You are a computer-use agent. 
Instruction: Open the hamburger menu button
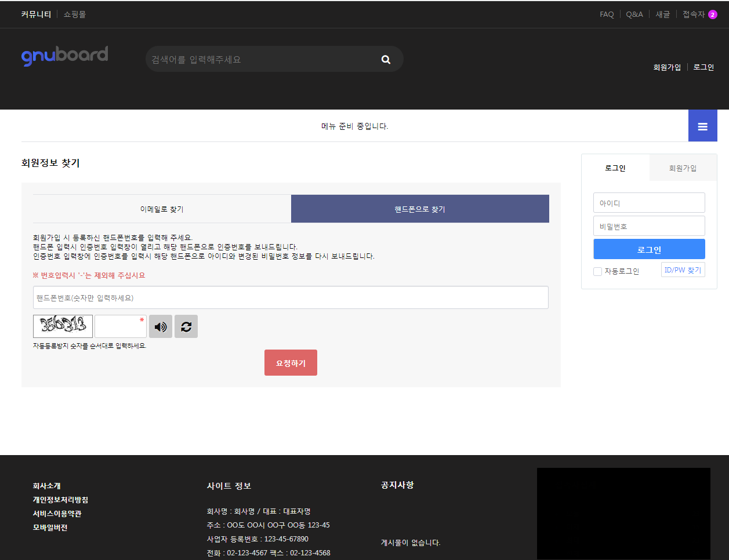point(702,126)
